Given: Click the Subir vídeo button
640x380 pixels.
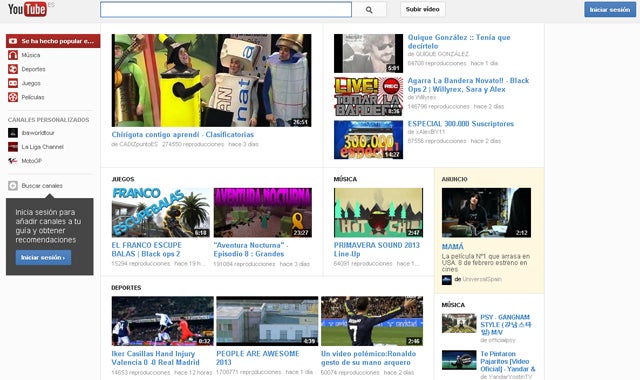Looking at the screenshot, I should click(422, 9).
